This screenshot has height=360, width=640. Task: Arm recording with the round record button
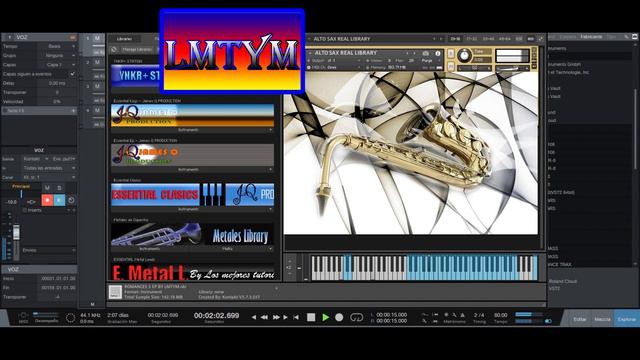click(339, 317)
